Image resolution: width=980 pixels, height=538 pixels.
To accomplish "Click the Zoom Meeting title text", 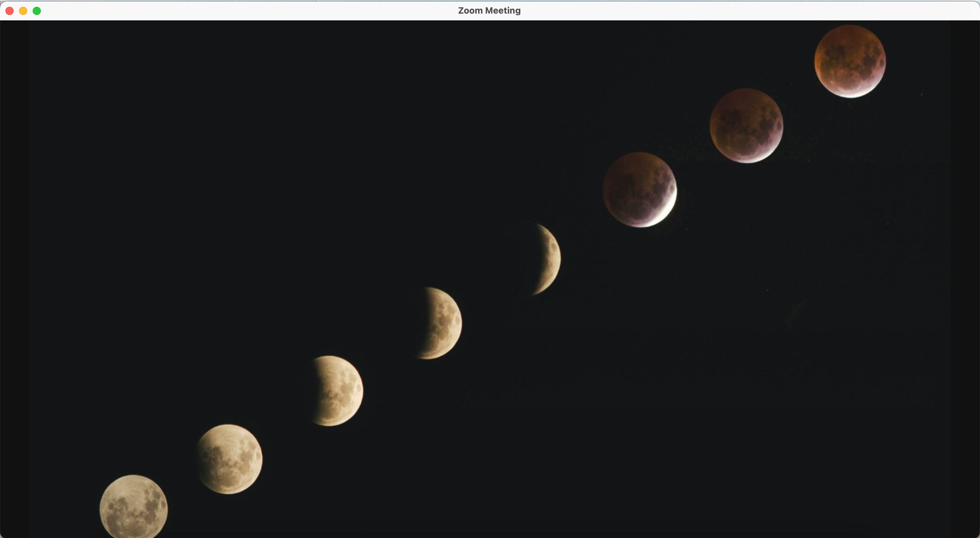I will click(x=489, y=11).
